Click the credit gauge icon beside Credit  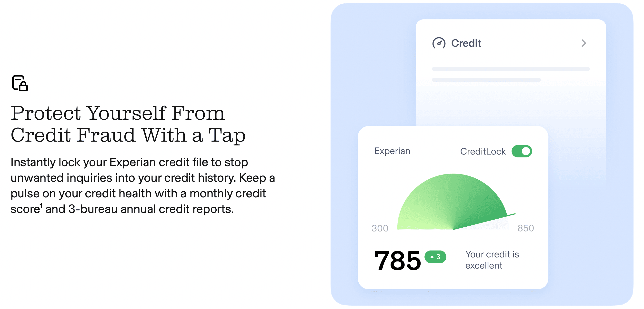pyautogui.click(x=439, y=43)
